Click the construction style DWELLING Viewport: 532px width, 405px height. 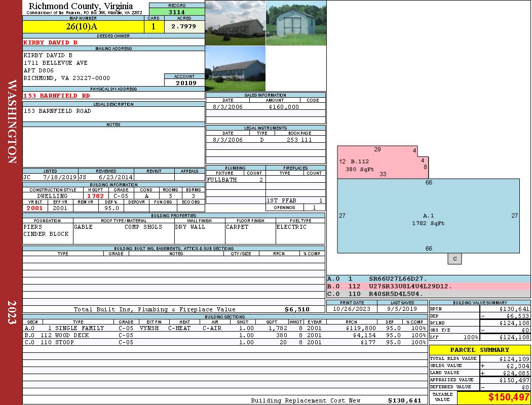[x=52, y=196]
